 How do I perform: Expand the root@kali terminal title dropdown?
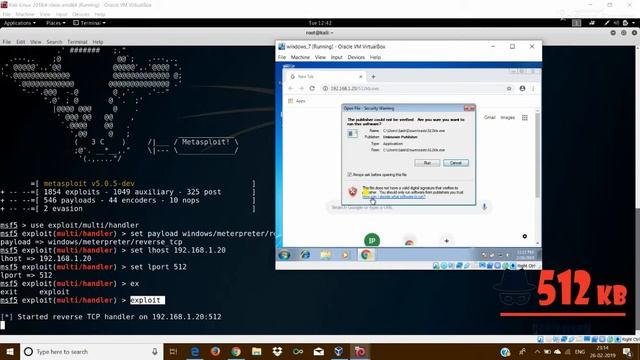click(320, 33)
